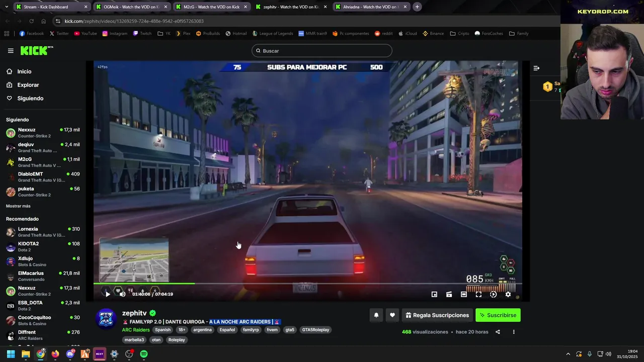644x362 pixels.
Task: Click the green Suscribirse button
Action: tap(498, 315)
